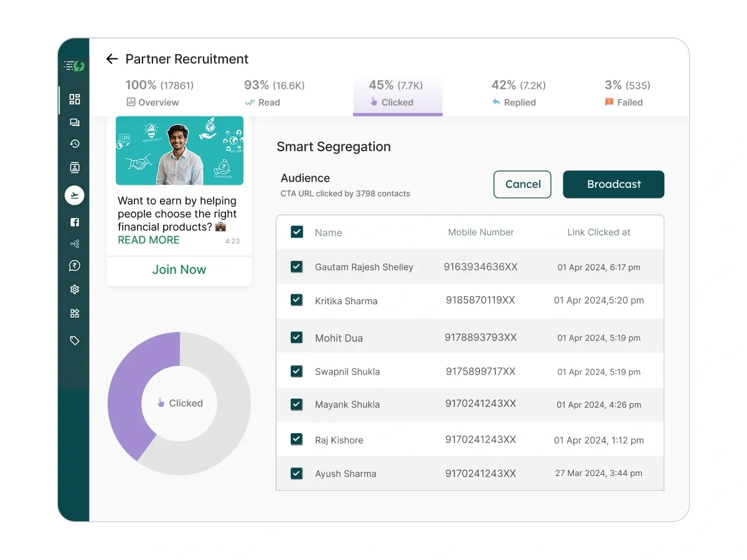
Task: Click the integrations share-nodes icon
Action: point(75,243)
